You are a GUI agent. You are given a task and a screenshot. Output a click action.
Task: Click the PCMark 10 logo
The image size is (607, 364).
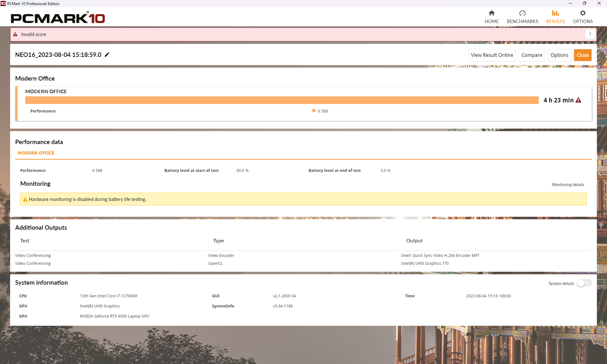pos(58,17)
